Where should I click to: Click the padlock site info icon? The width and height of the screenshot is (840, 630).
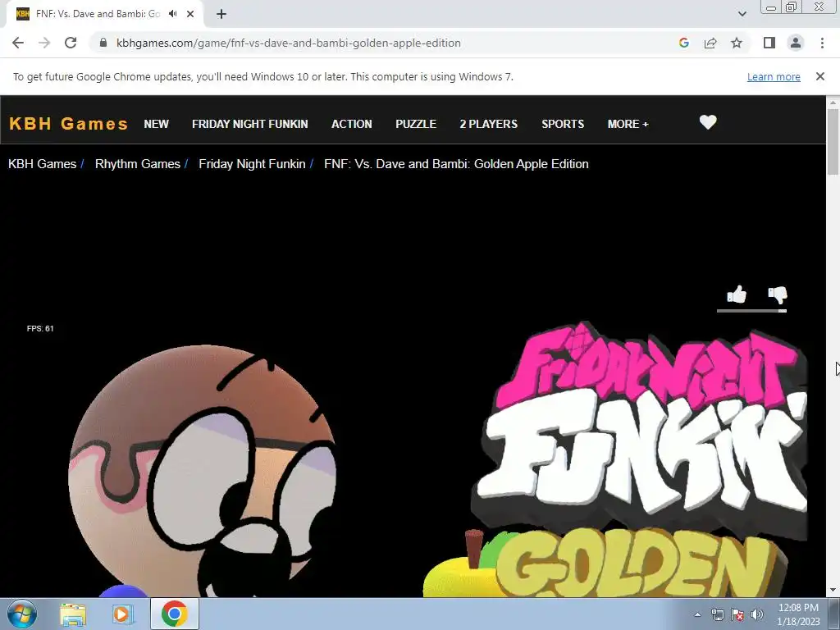103,43
